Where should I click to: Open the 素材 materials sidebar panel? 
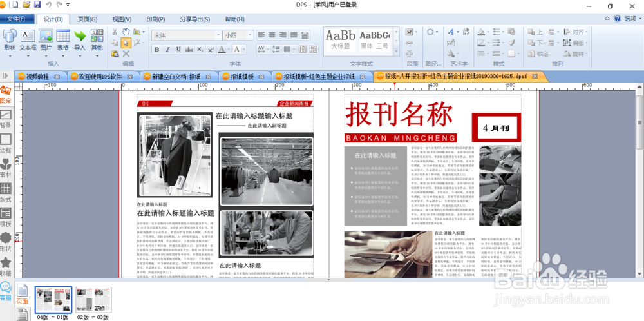point(5,168)
